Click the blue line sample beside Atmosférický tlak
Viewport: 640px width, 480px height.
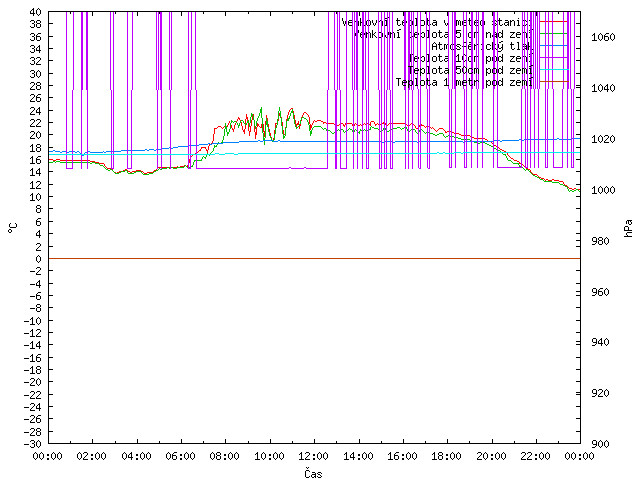coord(554,46)
